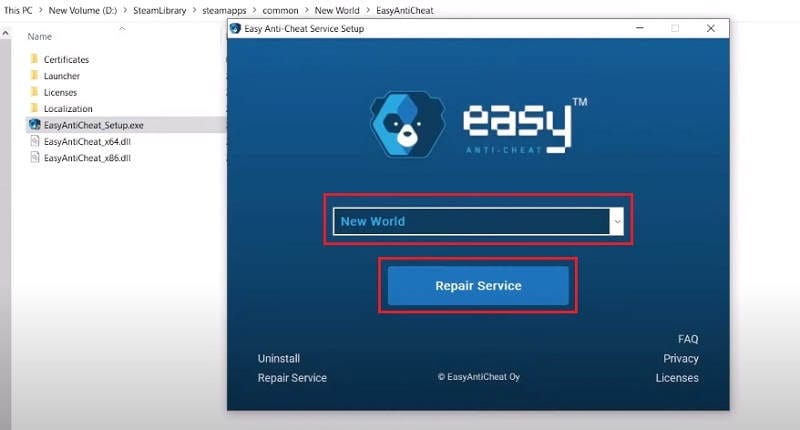
Task: Close the Easy Anti-Cheat setup window
Action: pyautogui.click(x=711, y=28)
